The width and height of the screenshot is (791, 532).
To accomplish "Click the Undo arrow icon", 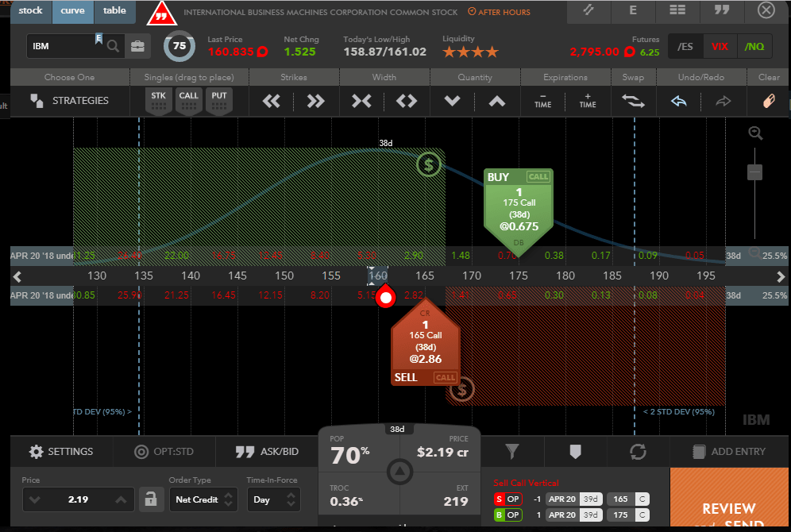I will coord(678,101).
